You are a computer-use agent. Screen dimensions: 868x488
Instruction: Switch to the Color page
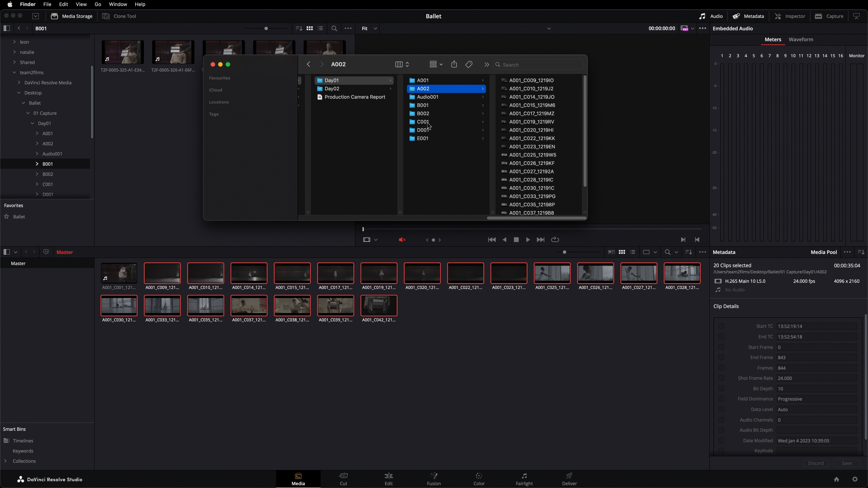click(479, 479)
